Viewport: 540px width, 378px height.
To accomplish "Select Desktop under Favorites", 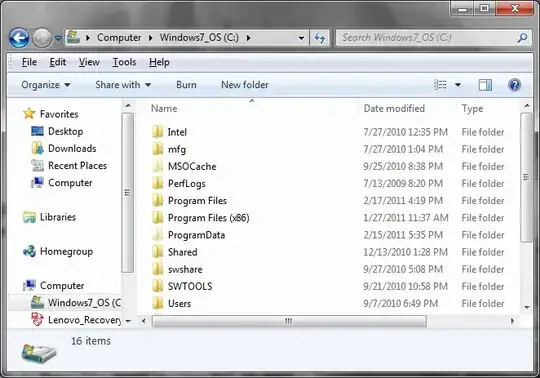I will point(57,131).
